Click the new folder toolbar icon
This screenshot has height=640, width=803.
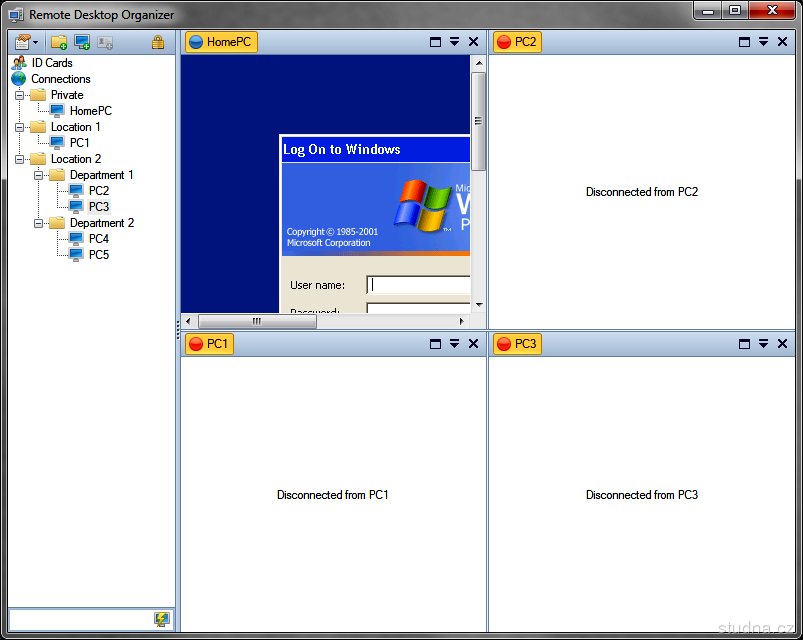click(59, 42)
